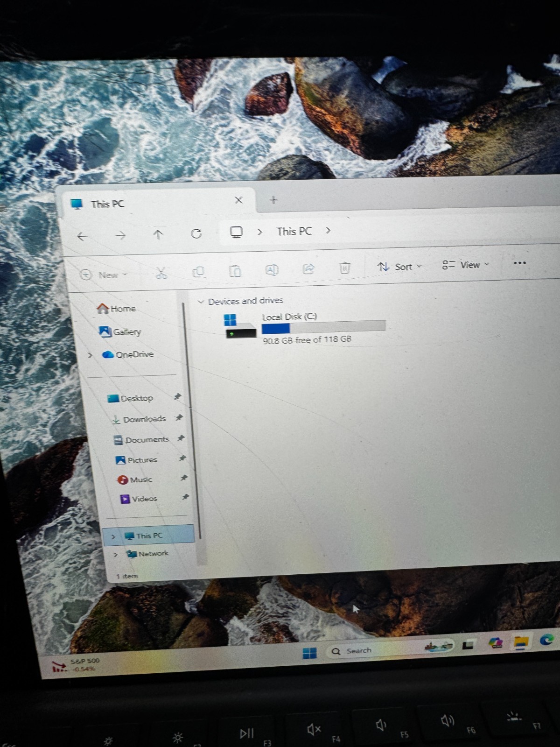This screenshot has height=747, width=560.
Task: Select the Gallery navigation item
Action: (120, 331)
